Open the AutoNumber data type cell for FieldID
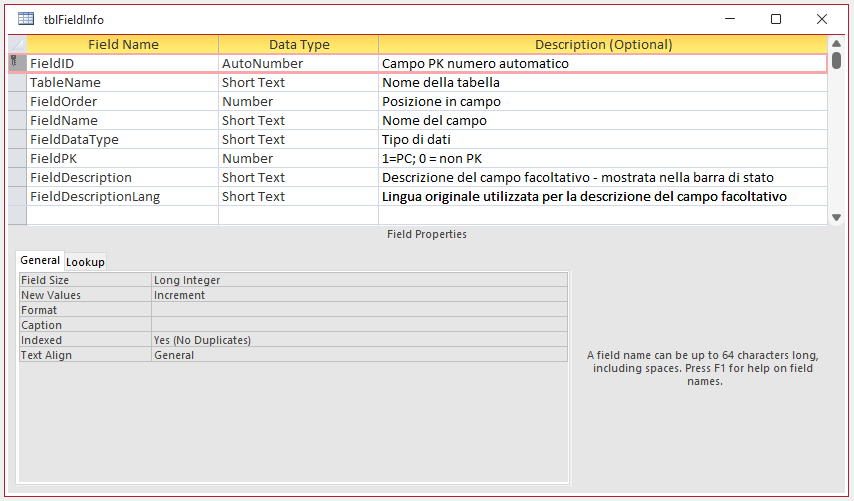 (x=299, y=64)
